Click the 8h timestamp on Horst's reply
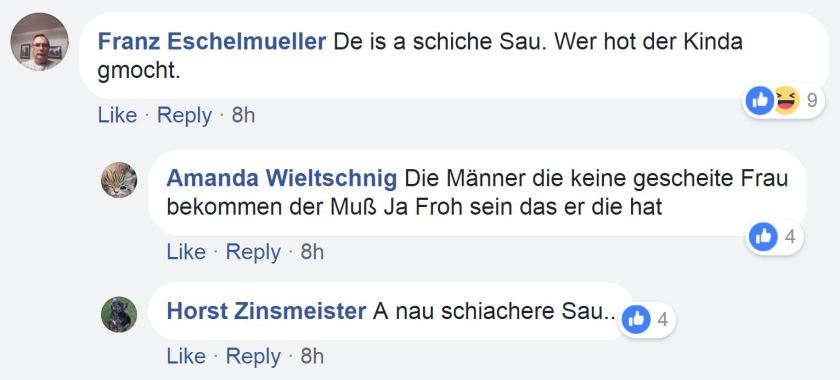The image size is (840, 380). (x=312, y=356)
